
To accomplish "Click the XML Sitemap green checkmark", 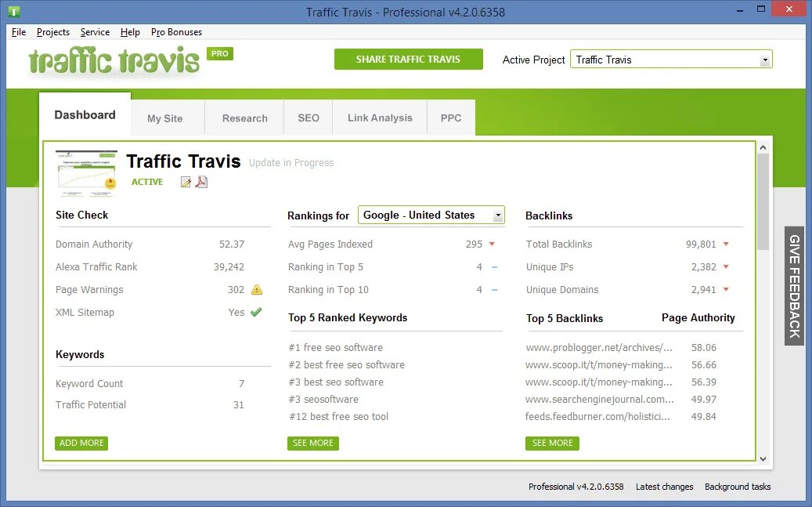I will (x=256, y=312).
